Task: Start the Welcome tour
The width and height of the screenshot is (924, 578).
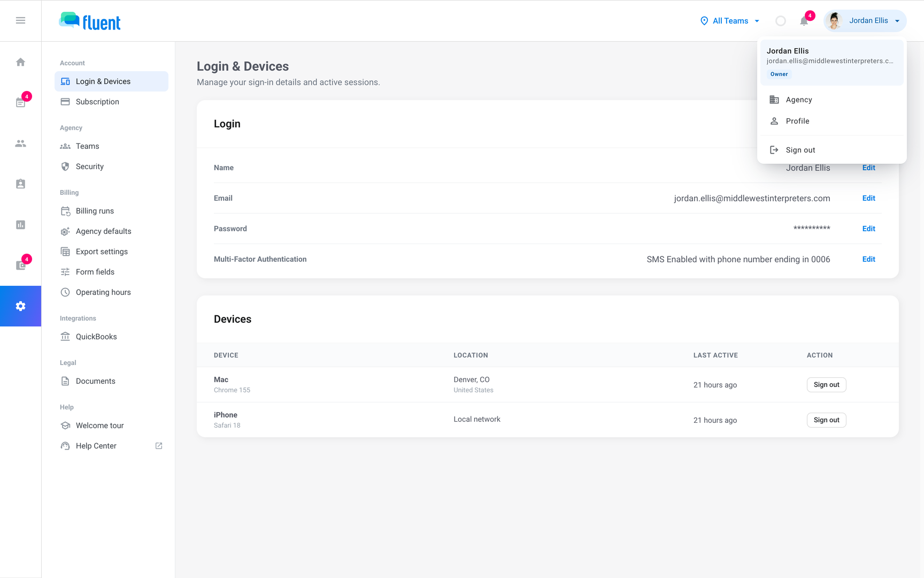Action: (x=111, y=425)
